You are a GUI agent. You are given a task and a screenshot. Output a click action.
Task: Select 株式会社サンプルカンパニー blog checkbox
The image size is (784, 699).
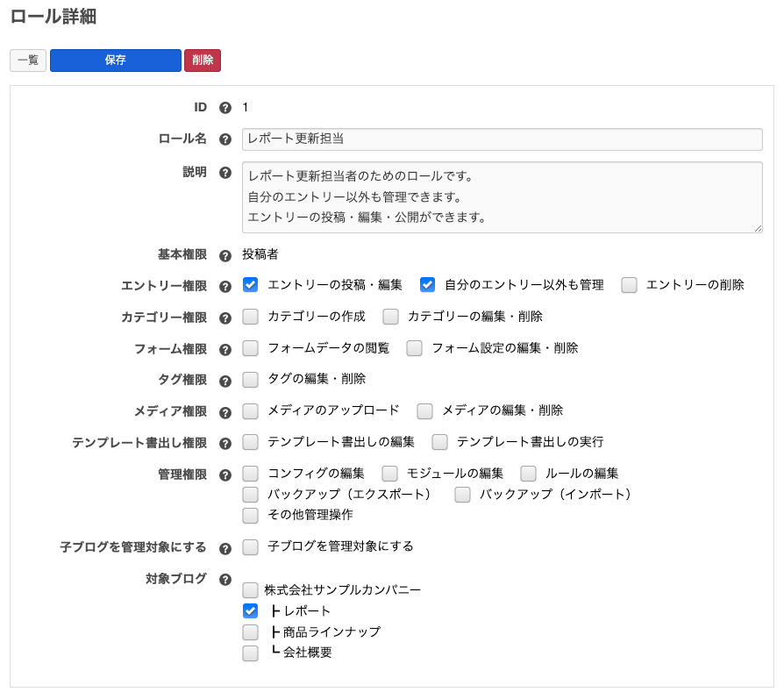251,590
